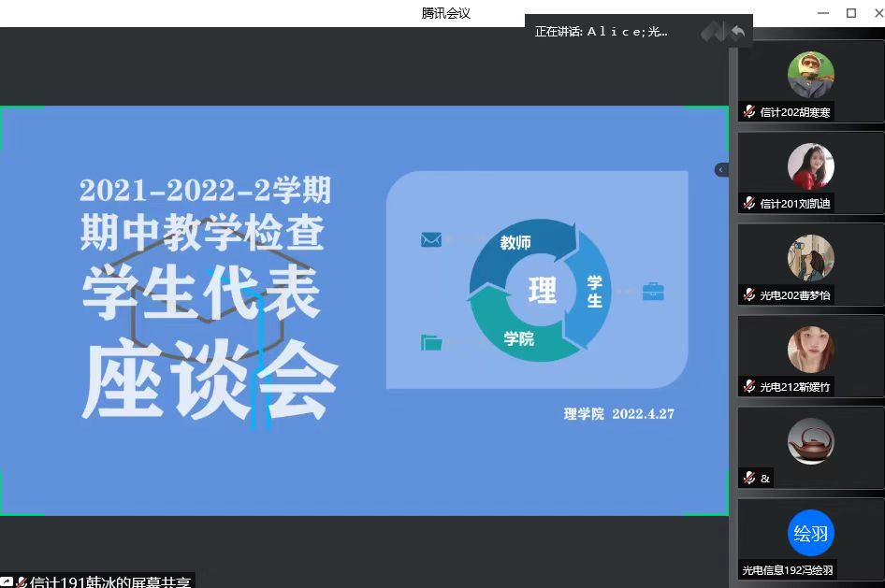
Task: Click the 光电信息192冯绘羽 name label
Action: [x=788, y=570]
